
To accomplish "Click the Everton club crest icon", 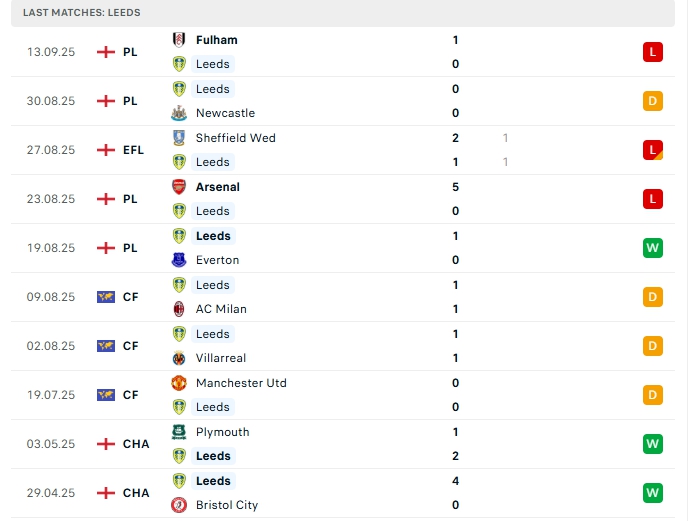I will pos(179,260).
